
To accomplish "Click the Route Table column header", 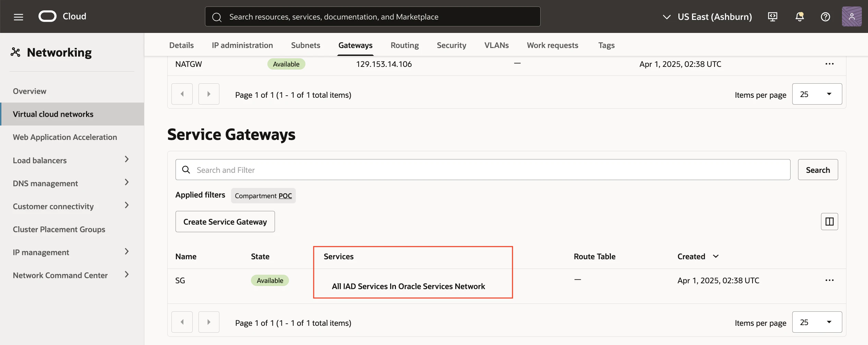I will click(x=595, y=257).
